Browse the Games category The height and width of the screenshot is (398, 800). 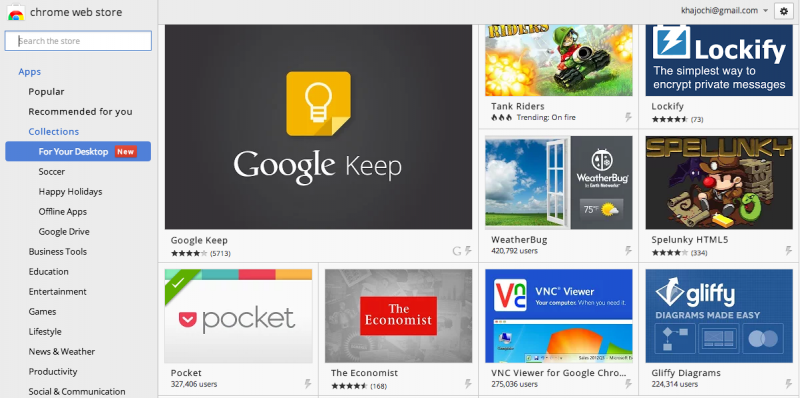click(x=42, y=312)
